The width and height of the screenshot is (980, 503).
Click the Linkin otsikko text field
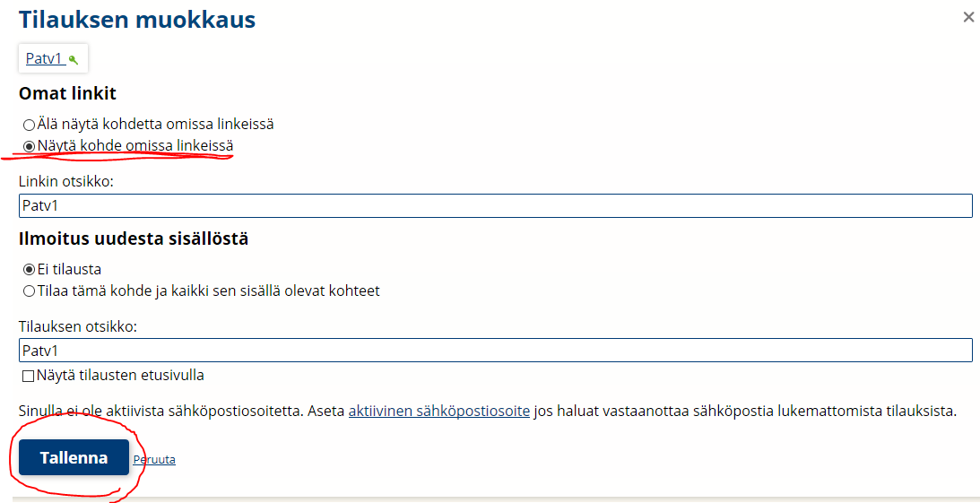coord(495,206)
